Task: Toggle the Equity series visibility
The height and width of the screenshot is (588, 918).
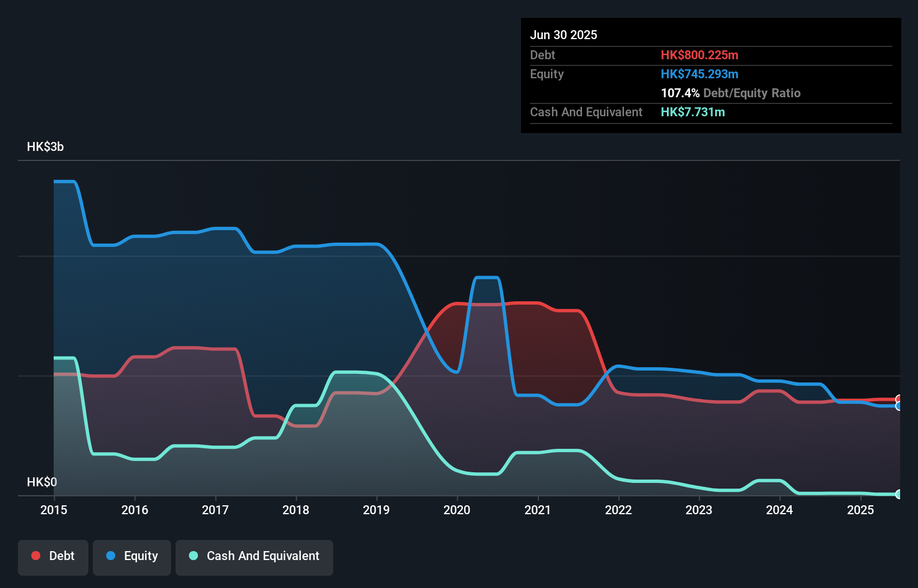Action: [x=132, y=556]
